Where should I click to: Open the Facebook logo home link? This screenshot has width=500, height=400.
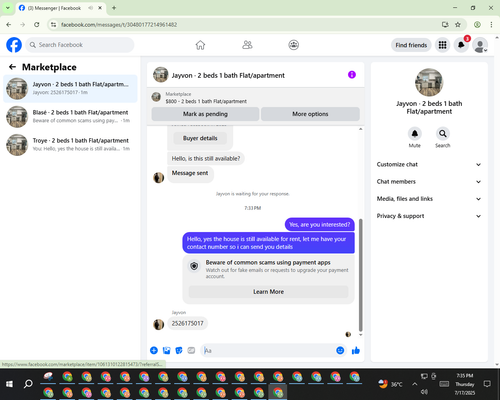(x=14, y=45)
